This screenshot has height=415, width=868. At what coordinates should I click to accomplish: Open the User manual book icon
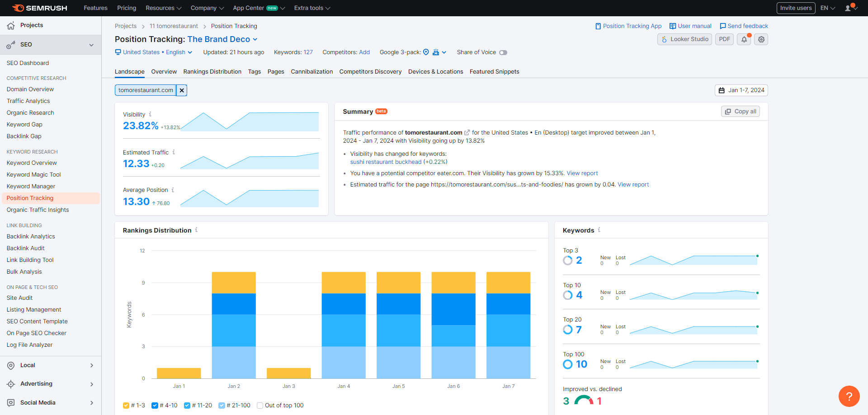[673, 26]
